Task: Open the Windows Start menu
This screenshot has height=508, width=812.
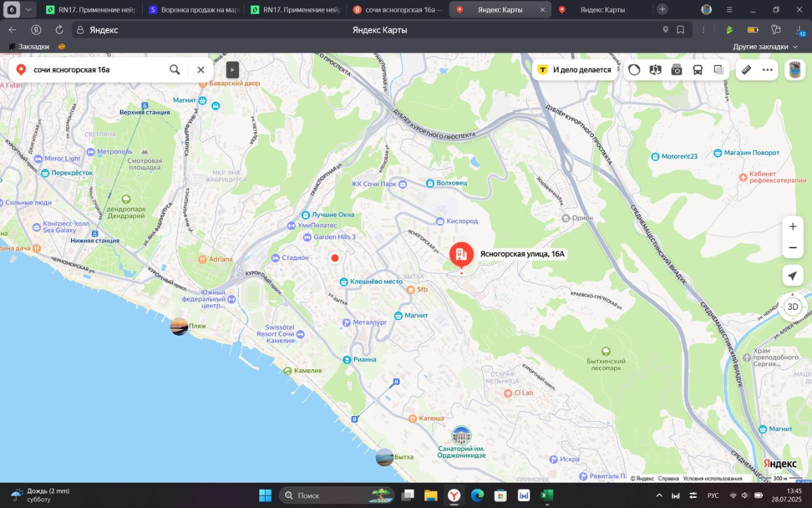Action: [x=265, y=495]
